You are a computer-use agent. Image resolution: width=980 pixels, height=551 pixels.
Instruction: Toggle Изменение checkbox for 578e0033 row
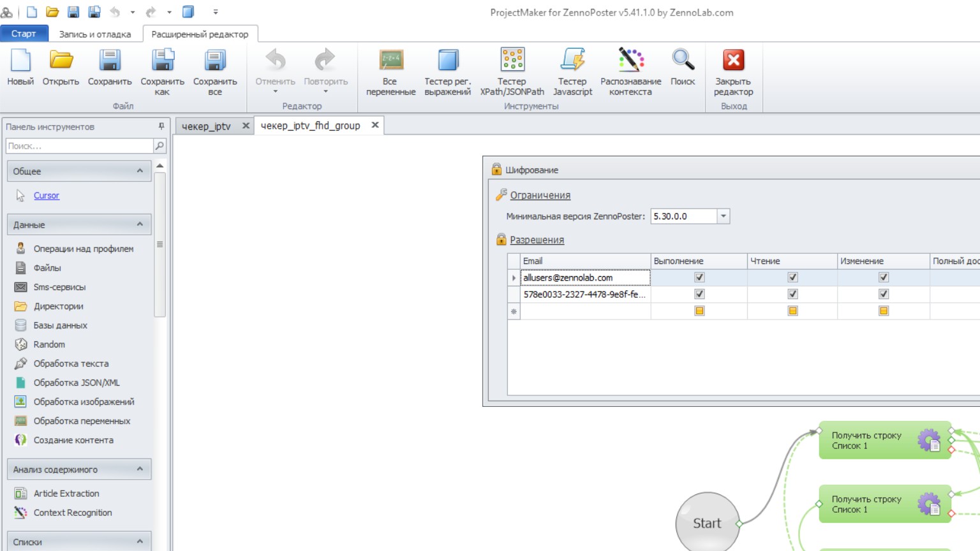click(x=884, y=294)
